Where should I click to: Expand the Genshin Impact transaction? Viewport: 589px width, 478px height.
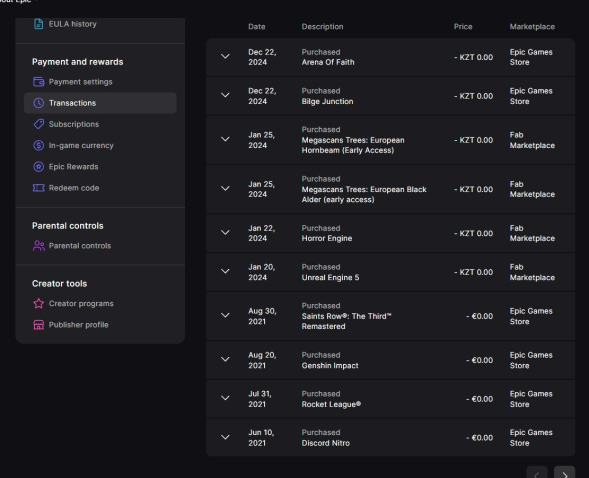(x=225, y=360)
